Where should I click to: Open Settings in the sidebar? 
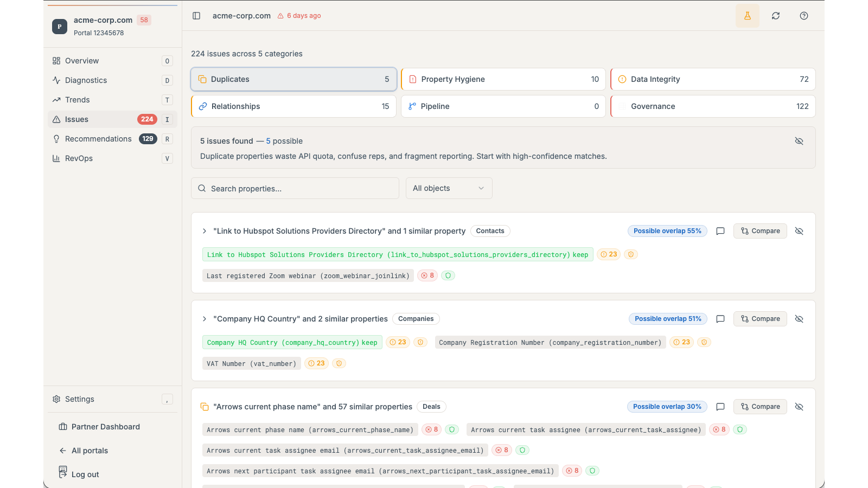(112, 399)
